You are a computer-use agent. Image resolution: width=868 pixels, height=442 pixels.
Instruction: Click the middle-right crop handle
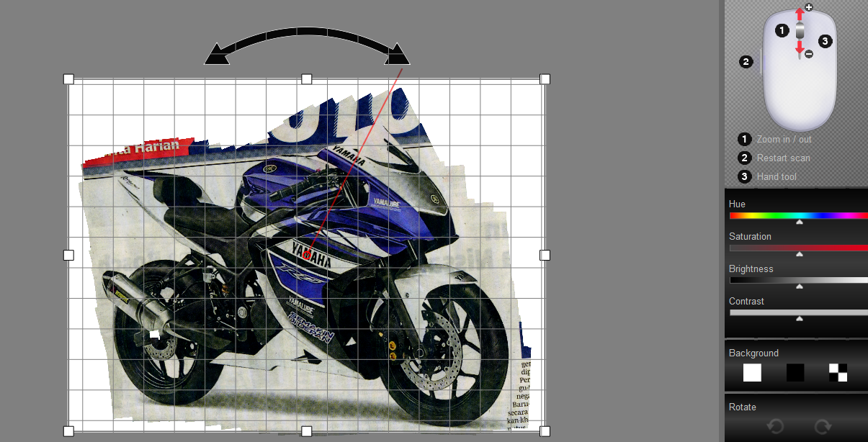pos(545,255)
